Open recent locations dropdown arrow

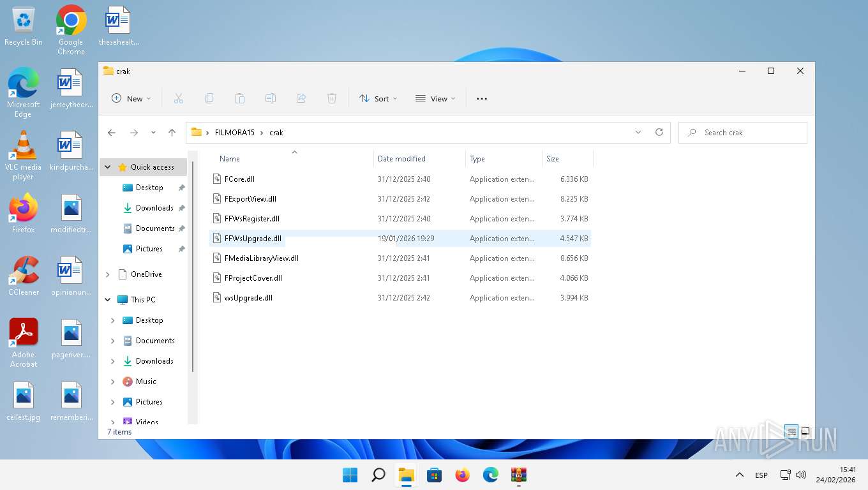(x=153, y=133)
